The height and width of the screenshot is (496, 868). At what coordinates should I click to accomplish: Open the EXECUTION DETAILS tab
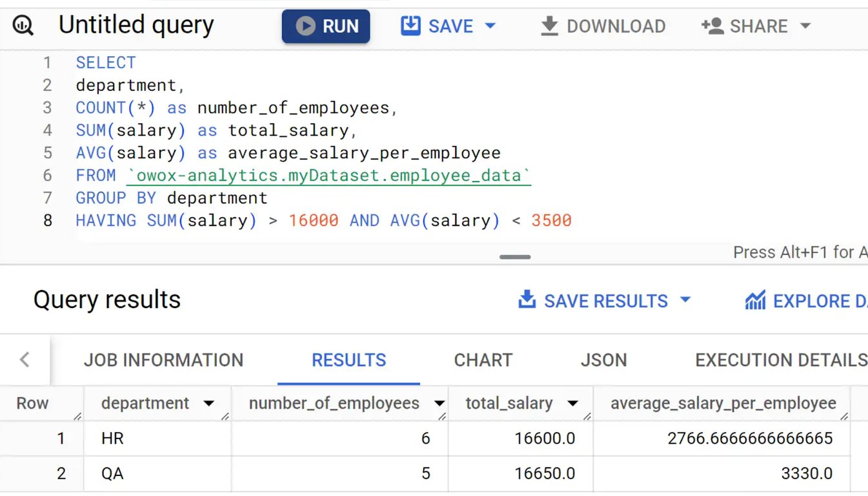781,360
